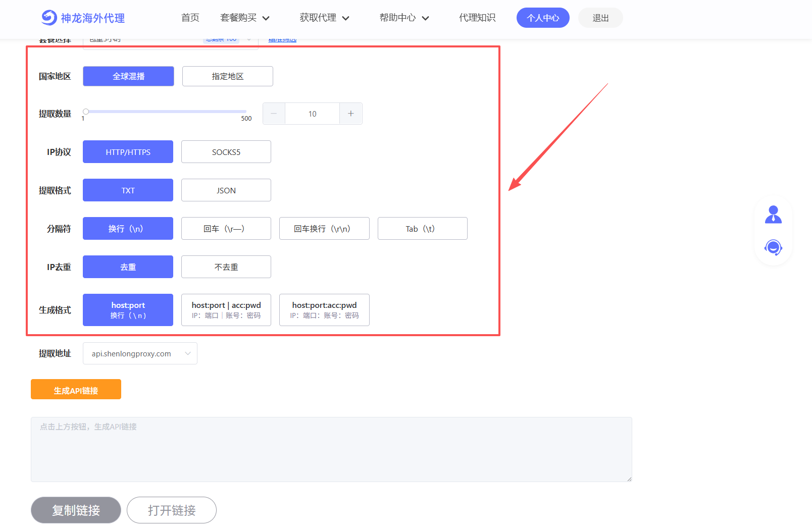Viewport: 812px width, 530px height.
Task: Select host:port:acc:pwd generation format
Action: [324, 310]
